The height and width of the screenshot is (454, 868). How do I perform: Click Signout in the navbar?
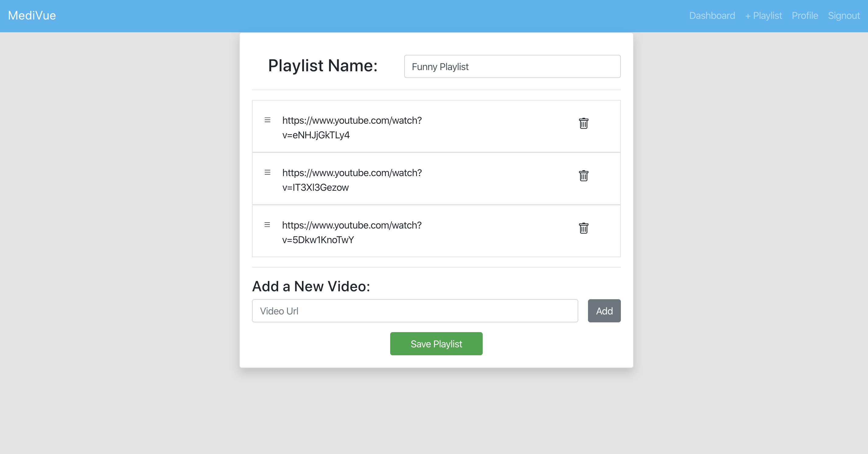(x=843, y=16)
